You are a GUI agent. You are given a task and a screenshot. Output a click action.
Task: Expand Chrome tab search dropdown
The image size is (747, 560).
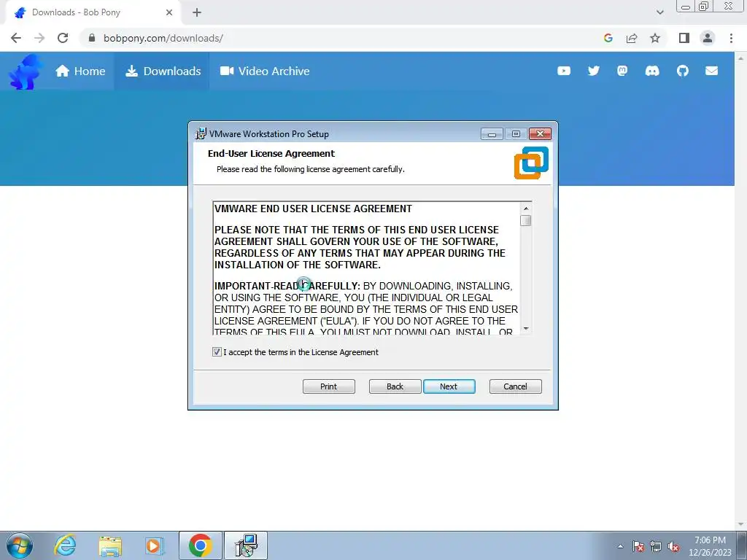(x=659, y=12)
